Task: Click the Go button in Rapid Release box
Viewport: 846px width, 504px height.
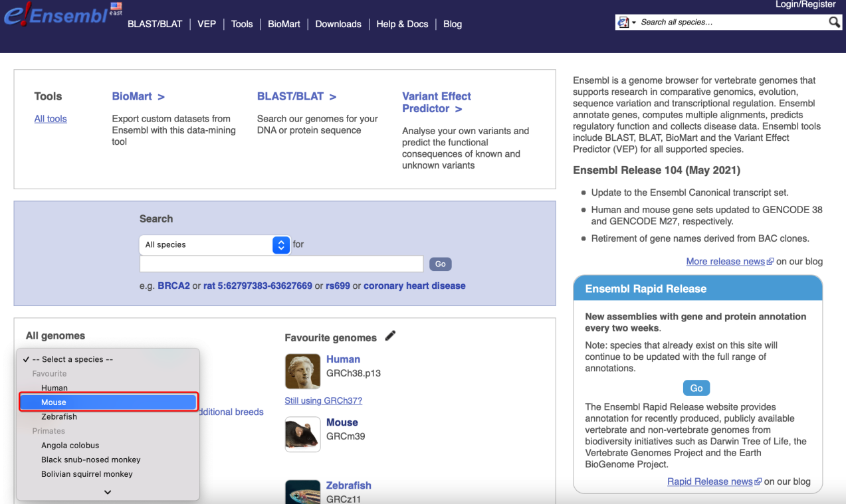Action: (696, 388)
